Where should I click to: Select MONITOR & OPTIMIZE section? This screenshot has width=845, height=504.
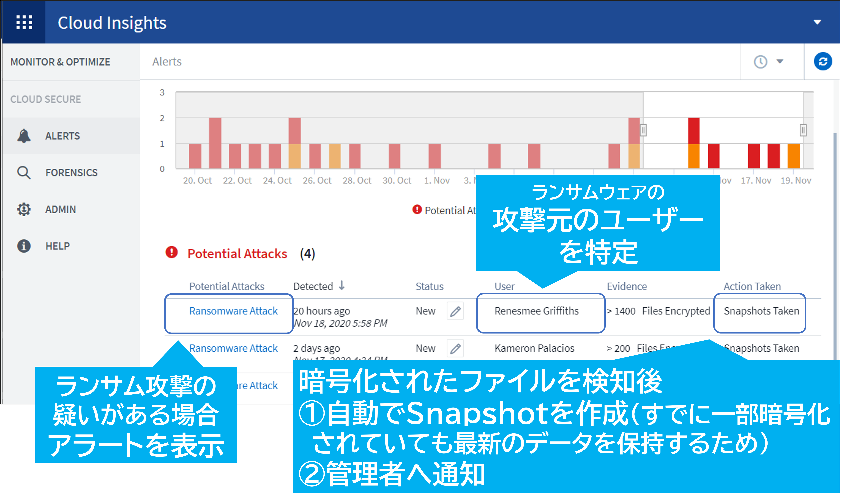pyautogui.click(x=60, y=62)
